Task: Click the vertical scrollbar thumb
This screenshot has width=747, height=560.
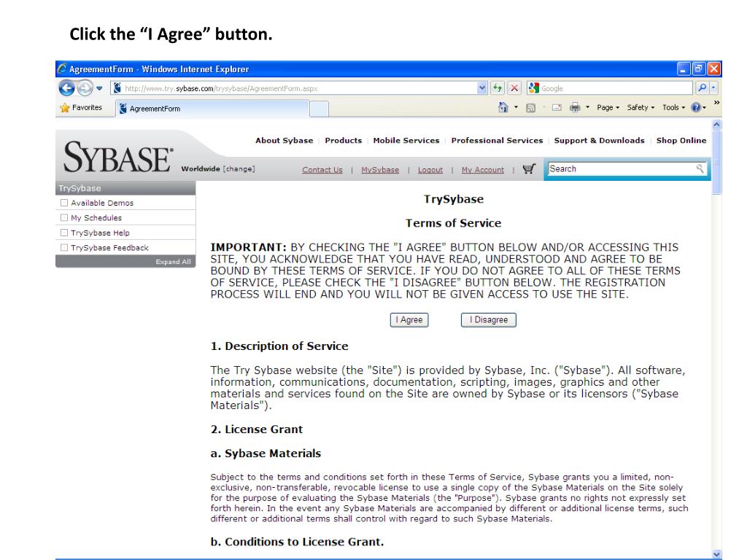Action: pyautogui.click(x=716, y=163)
